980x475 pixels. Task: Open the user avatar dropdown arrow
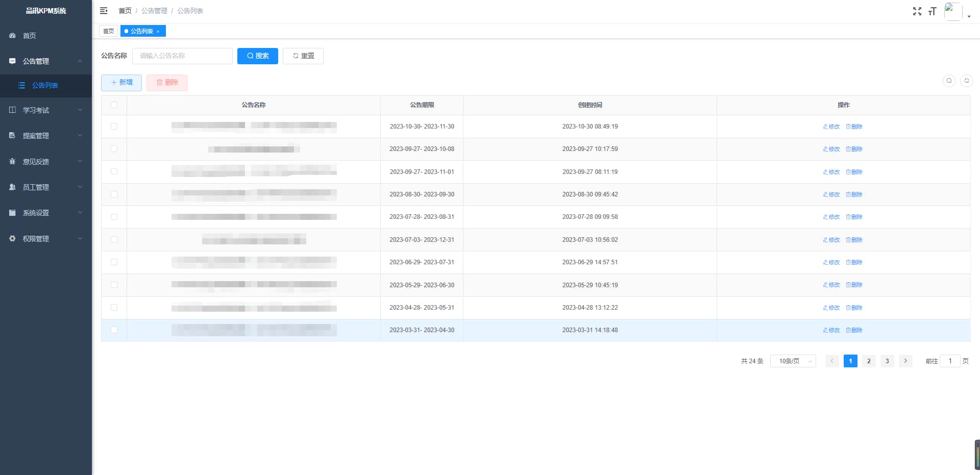pos(969,17)
